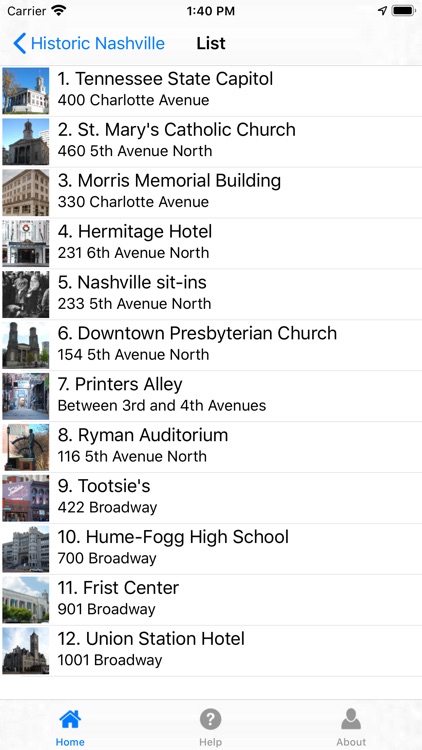The image size is (422, 750).
Task: Open the About person icon tab
Action: tap(351, 719)
